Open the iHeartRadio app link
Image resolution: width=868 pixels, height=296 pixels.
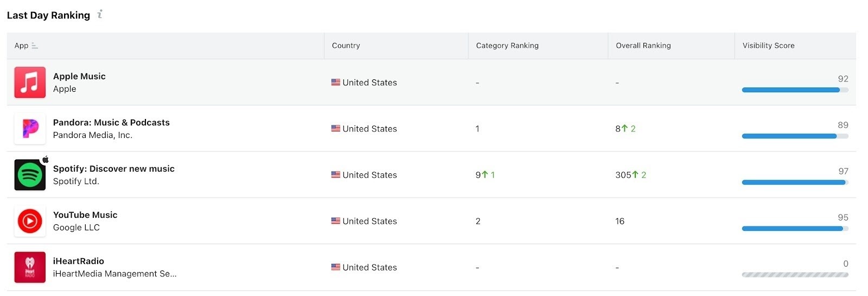tap(79, 261)
